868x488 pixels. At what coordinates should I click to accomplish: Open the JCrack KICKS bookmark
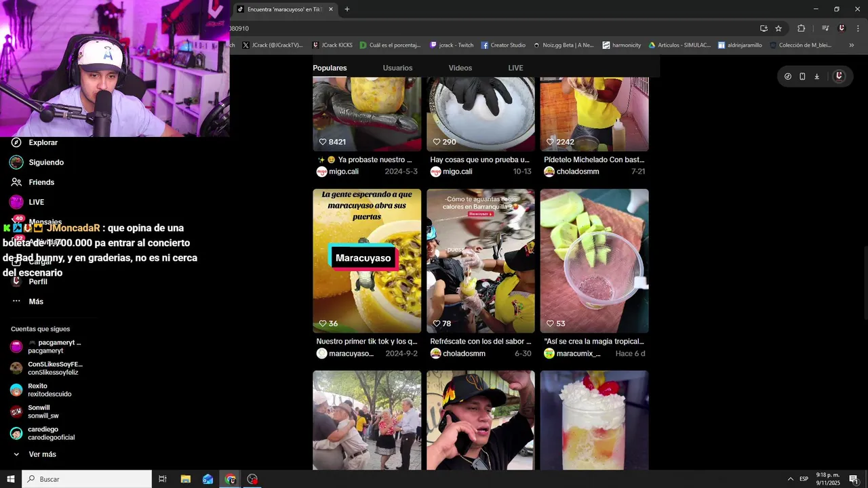(332, 45)
